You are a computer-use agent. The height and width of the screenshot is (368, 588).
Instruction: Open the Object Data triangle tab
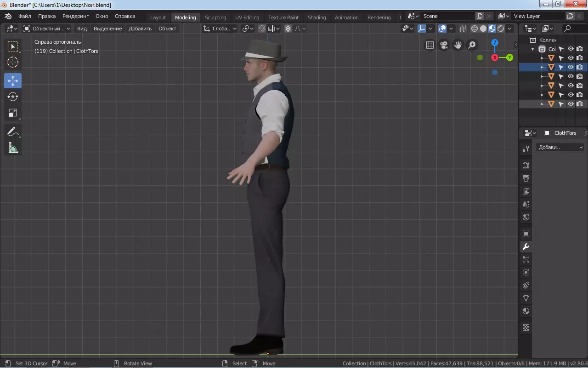(526, 298)
